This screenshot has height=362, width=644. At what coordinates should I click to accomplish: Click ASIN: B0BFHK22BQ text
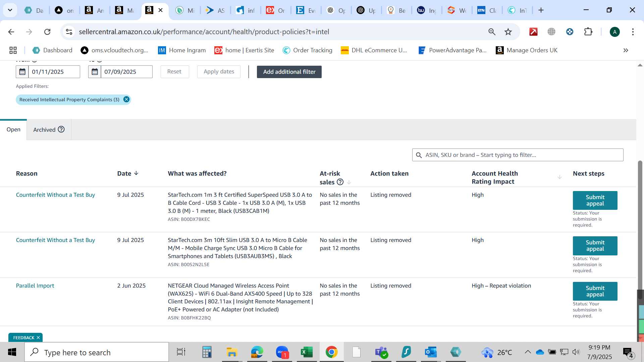189,318
